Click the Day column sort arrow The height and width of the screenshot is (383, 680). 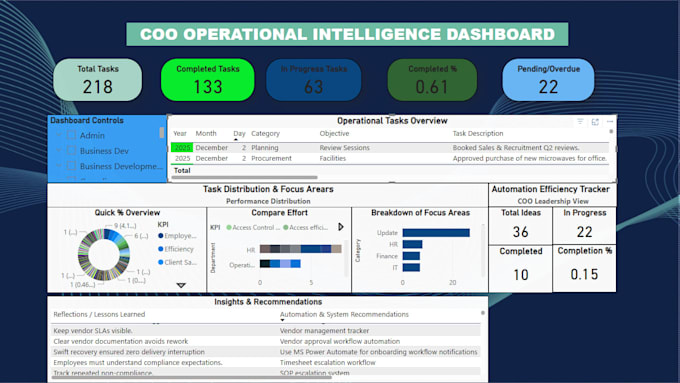coord(235,140)
